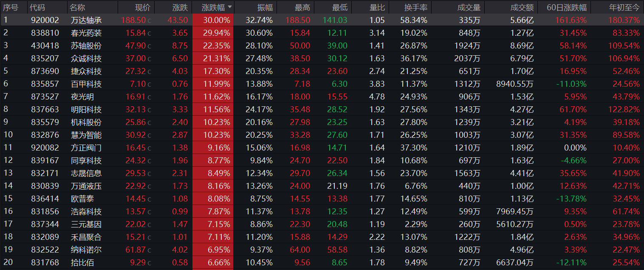Image resolution: width=644 pixels, height=270 pixels.
Task: Sort by 成交量 column header
Action: 469,7
